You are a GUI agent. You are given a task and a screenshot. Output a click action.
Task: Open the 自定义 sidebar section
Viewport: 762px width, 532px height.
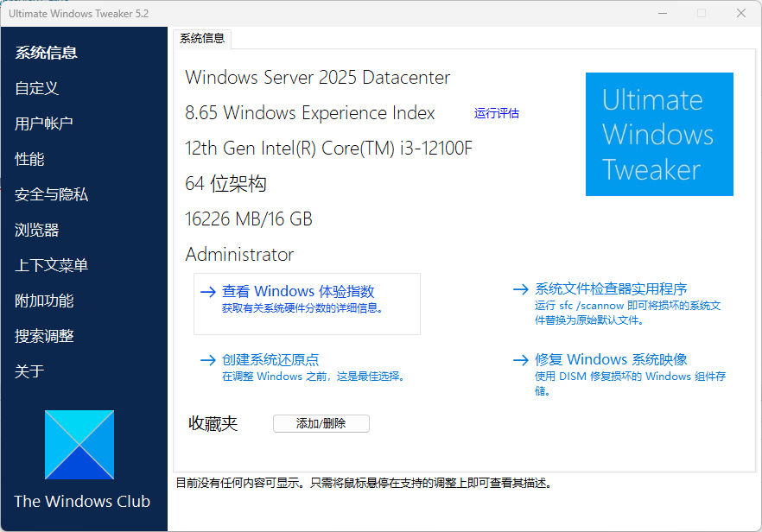tap(37, 88)
